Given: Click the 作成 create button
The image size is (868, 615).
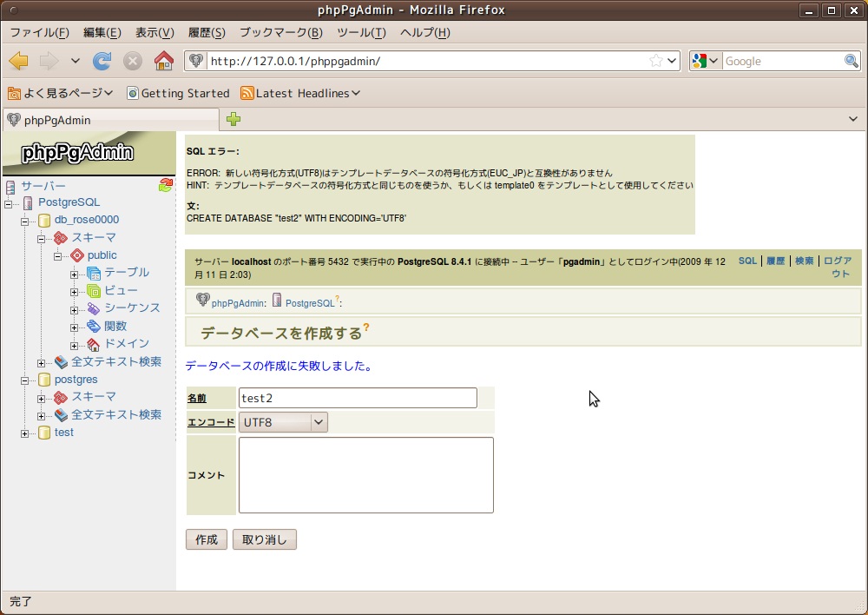Looking at the screenshot, I should (207, 539).
